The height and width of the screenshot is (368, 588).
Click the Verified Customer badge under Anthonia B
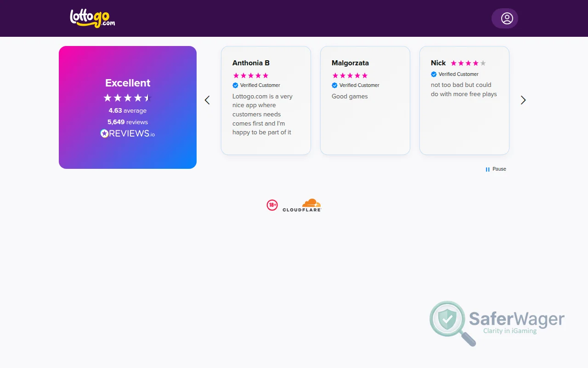point(256,85)
